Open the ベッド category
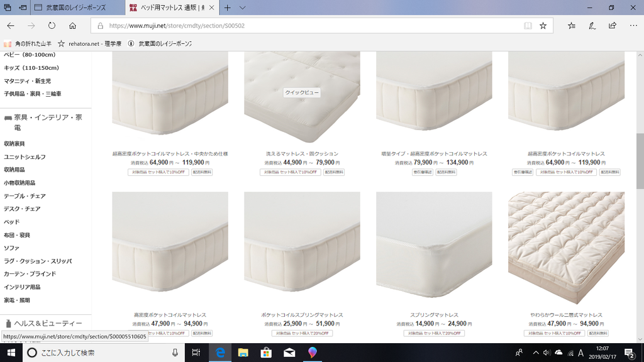The width and height of the screenshot is (644, 362). tap(12, 222)
